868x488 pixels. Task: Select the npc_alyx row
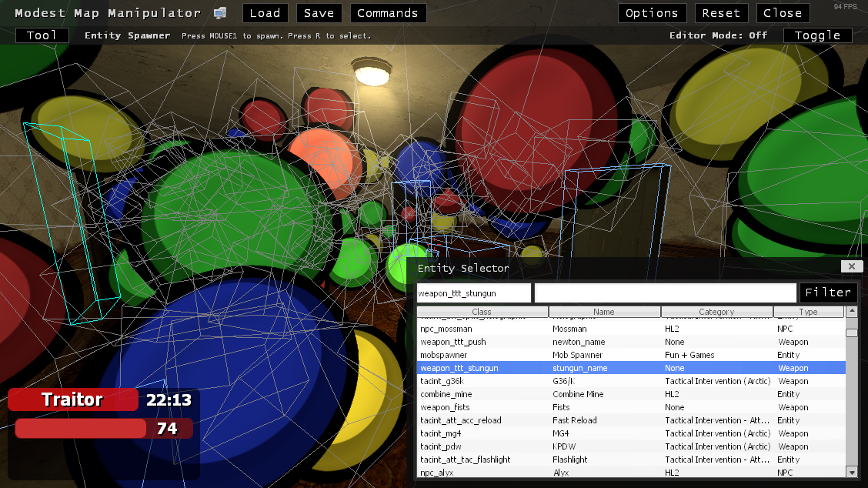(x=631, y=473)
